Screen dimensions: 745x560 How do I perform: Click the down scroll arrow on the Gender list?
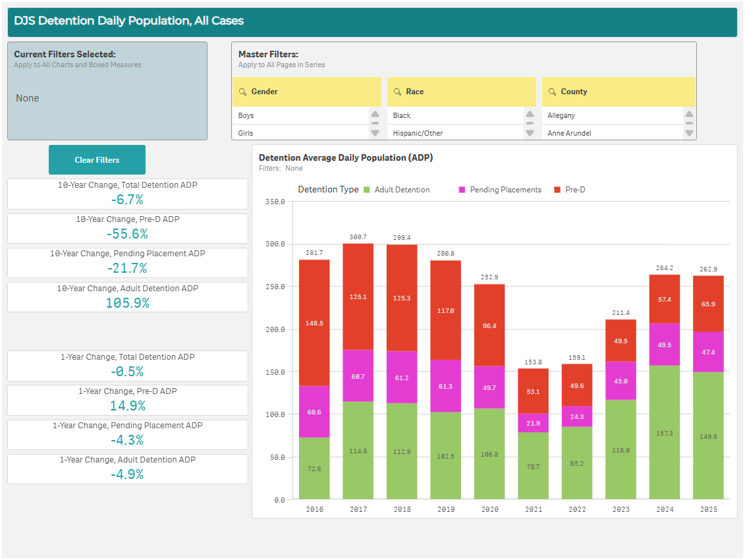point(375,132)
